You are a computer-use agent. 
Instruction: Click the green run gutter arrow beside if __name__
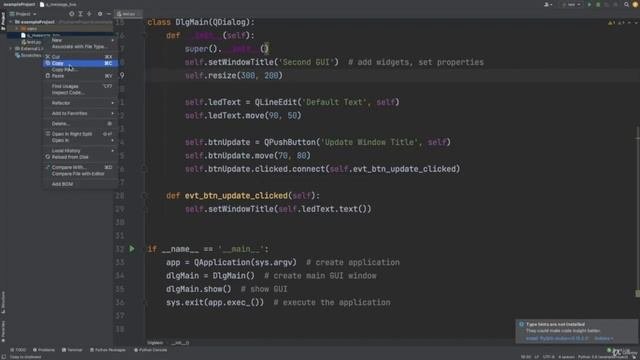pyautogui.click(x=132, y=249)
